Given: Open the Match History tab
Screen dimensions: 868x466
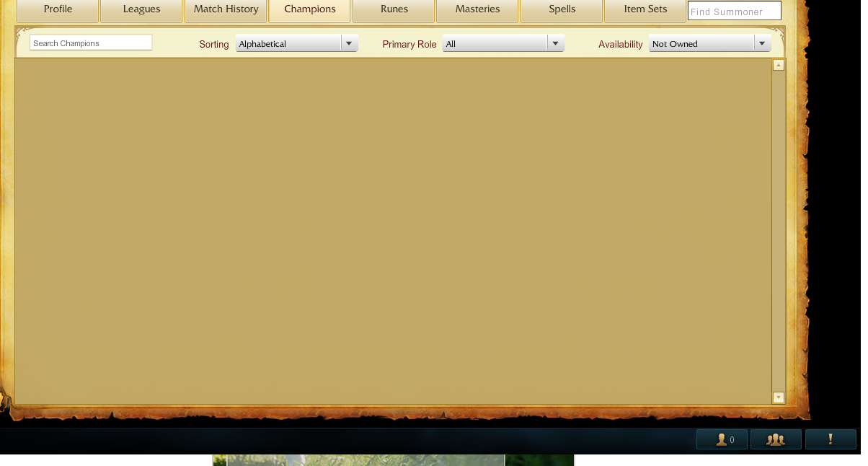Looking at the screenshot, I should pyautogui.click(x=226, y=10).
